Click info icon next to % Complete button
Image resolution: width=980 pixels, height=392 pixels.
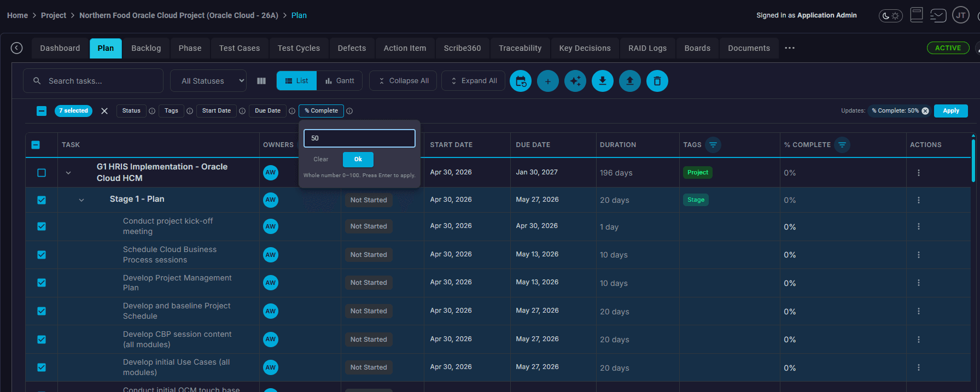[x=349, y=111]
